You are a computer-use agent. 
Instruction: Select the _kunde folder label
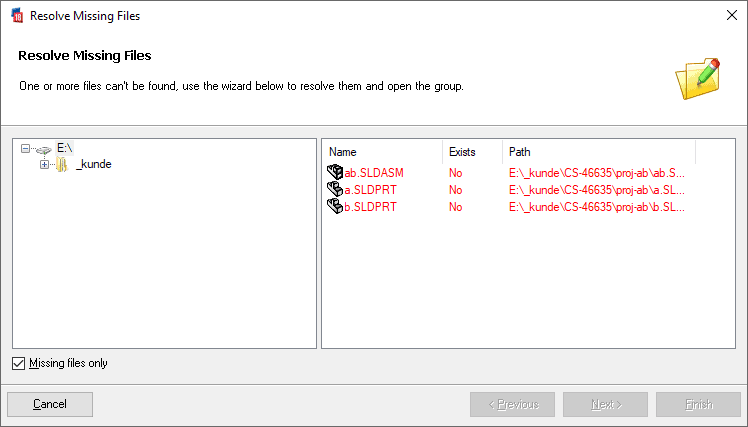click(x=94, y=164)
